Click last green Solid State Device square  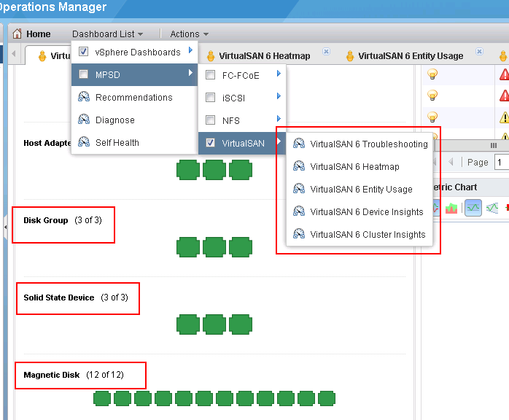point(241,324)
